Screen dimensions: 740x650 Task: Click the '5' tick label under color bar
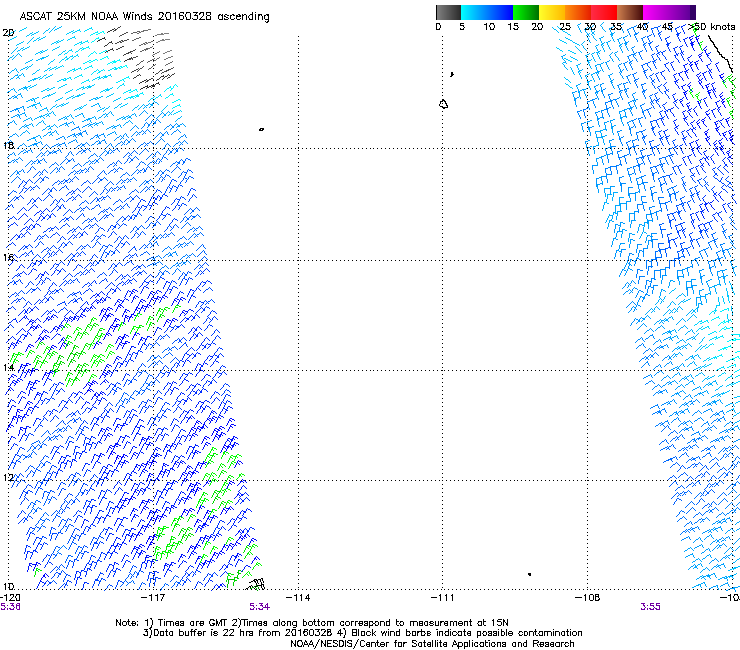click(x=462, y=27)
